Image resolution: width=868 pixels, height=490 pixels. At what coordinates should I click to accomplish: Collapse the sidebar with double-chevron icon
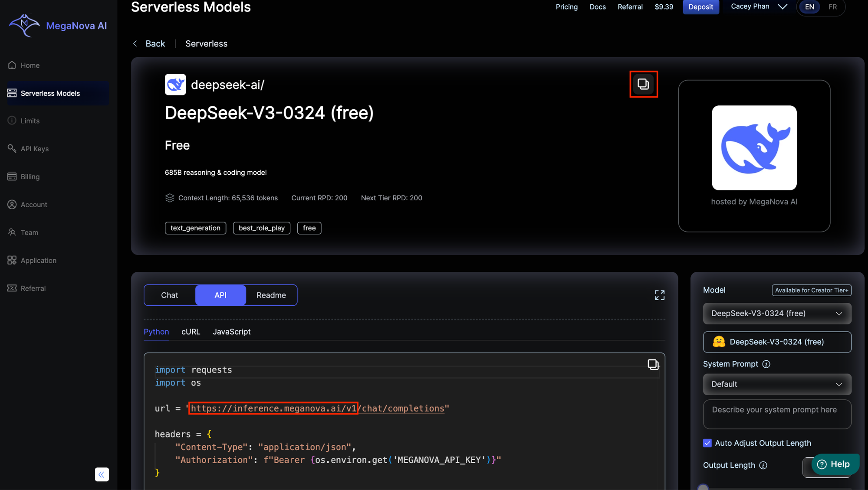tap(102, 474)
